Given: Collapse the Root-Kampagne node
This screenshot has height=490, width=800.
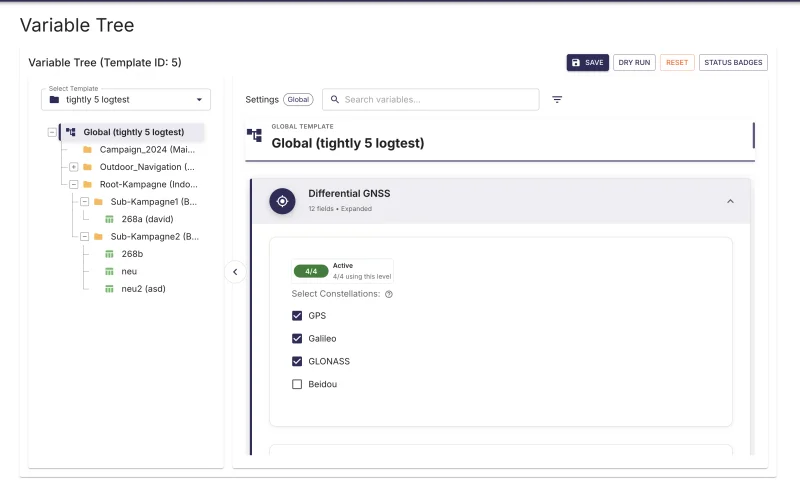Looking at the screenshot, I should [73, 184].
